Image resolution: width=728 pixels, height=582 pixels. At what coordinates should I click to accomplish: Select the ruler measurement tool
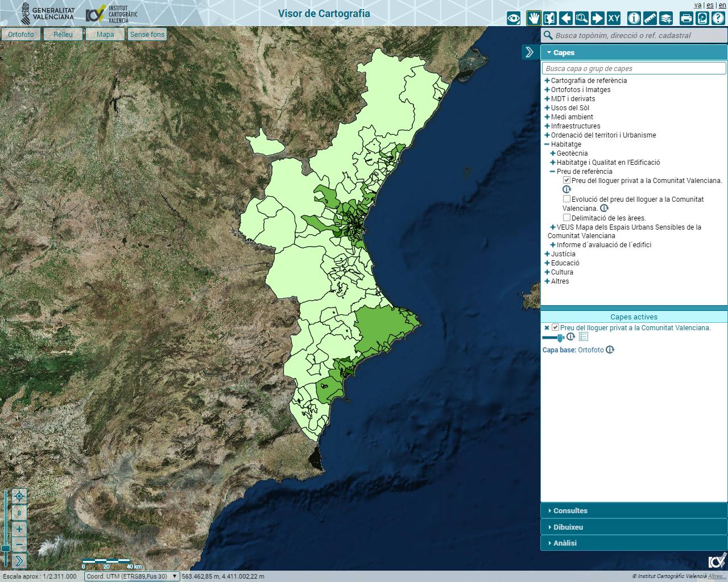point(650,18)
